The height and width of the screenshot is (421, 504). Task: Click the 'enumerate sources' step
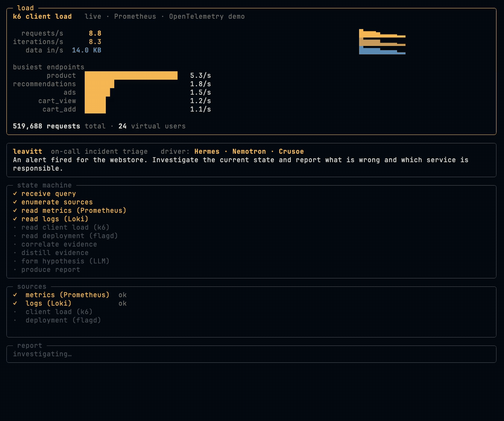[57, 202]
